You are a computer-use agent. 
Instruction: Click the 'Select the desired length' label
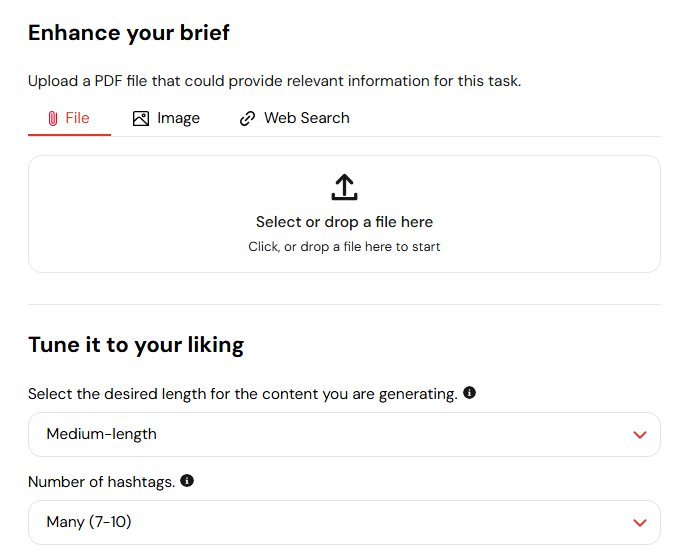coord(242,394)
